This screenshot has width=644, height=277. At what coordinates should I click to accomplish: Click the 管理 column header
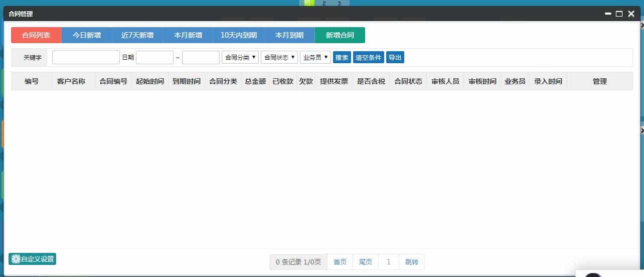pos(600,81)
